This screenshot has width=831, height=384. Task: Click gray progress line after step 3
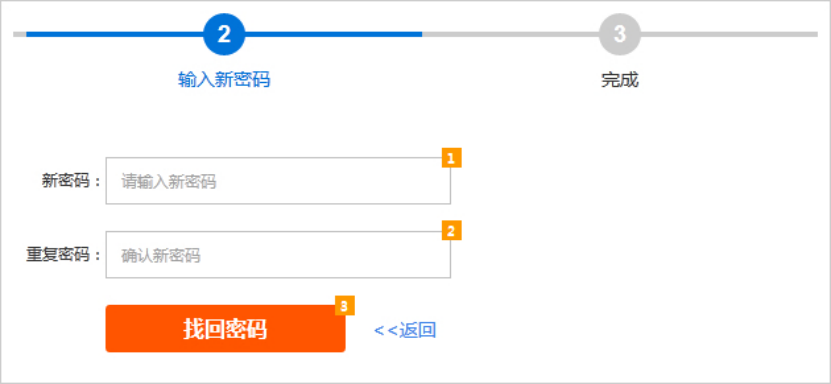729,34
